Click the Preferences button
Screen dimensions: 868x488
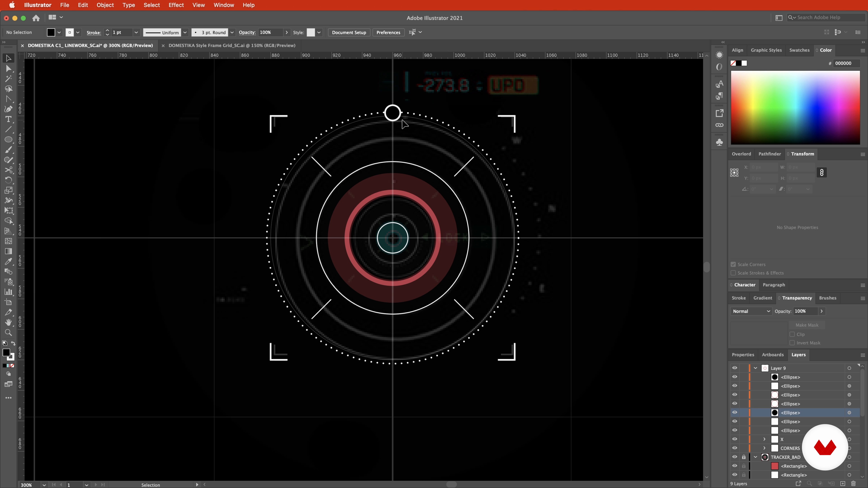[x=388, y=32]
